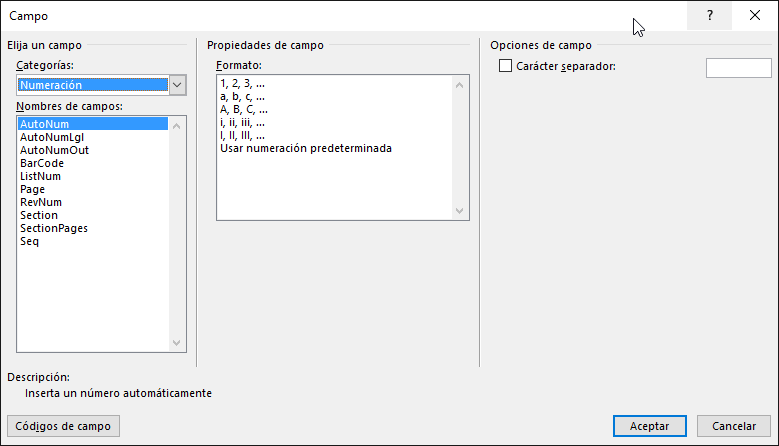The image size is (779, 446).
Task: Open the Categorías dropdown list
Action: coord(178,85)
